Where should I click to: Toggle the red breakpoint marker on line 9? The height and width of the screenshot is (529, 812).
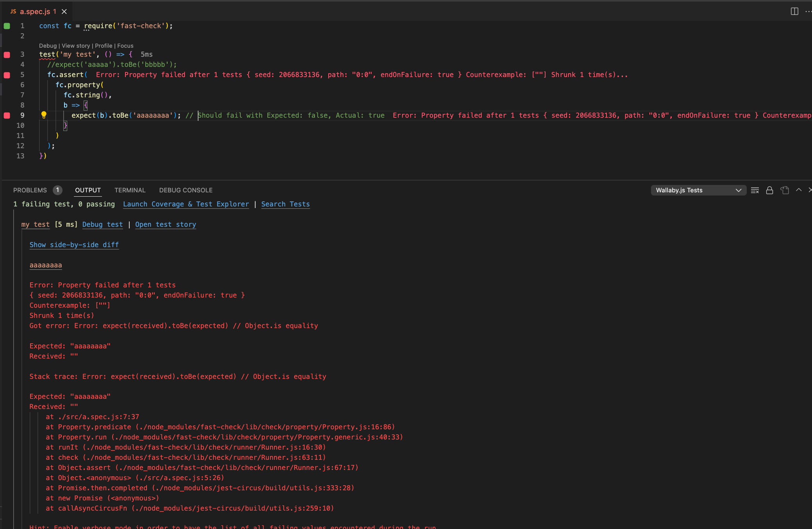tap(7, 115)
